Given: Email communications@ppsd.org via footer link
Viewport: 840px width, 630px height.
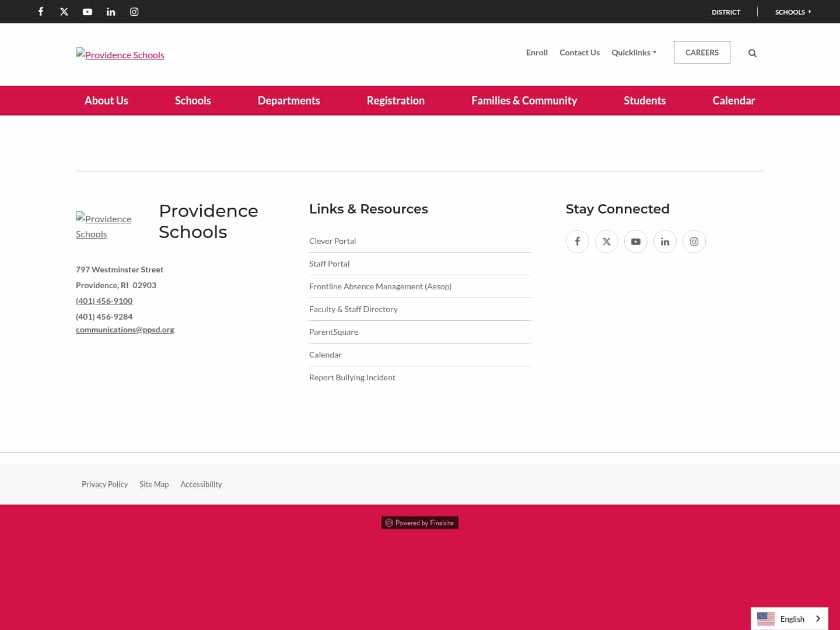Looking at the screenshot, I should [x=125, y=329].
